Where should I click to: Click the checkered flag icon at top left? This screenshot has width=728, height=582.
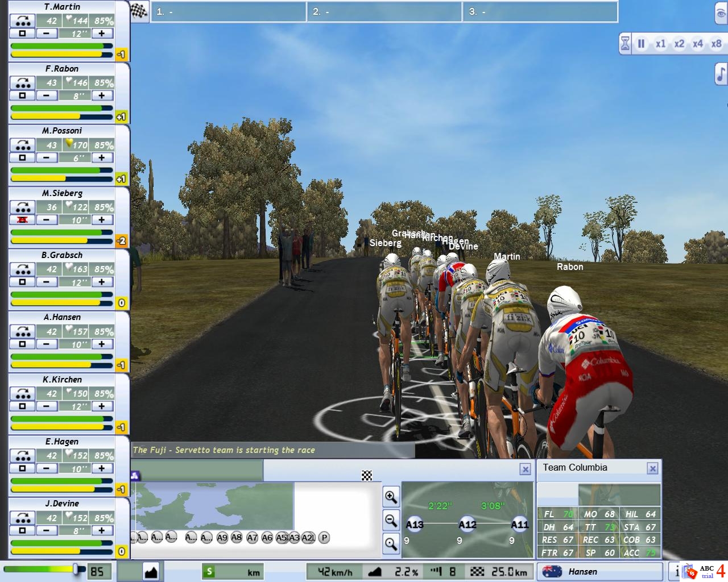pyautogui.click(x=139, y=11)
